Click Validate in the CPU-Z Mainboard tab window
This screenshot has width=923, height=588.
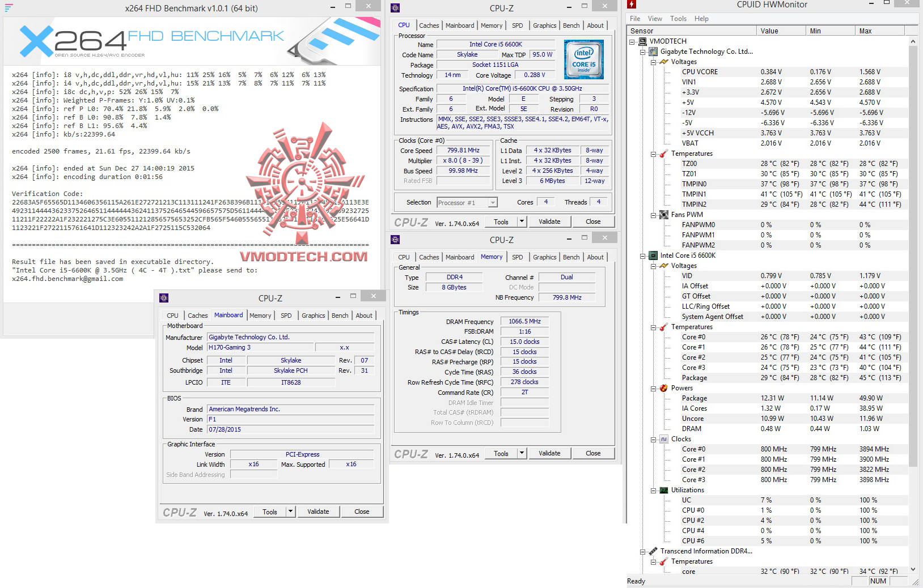tap(318, 512)
